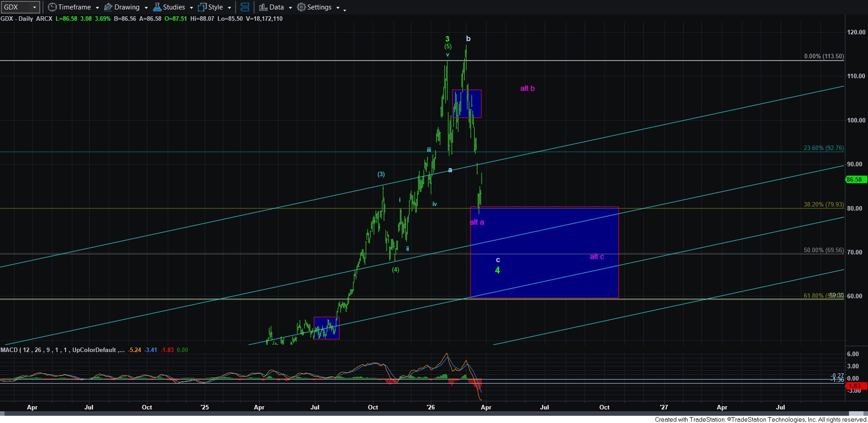Open the Studies menu label

pyautogui.click(x=174, y=7)
